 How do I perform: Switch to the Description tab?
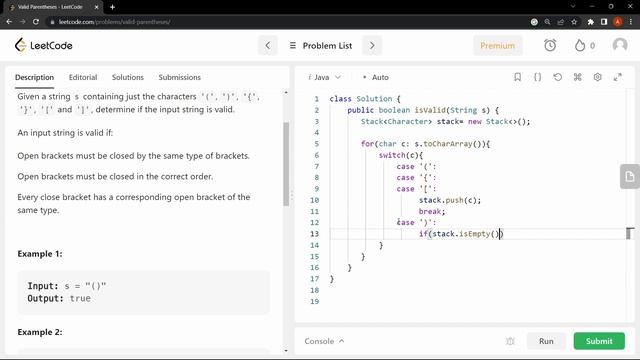(x=34, y=77)
